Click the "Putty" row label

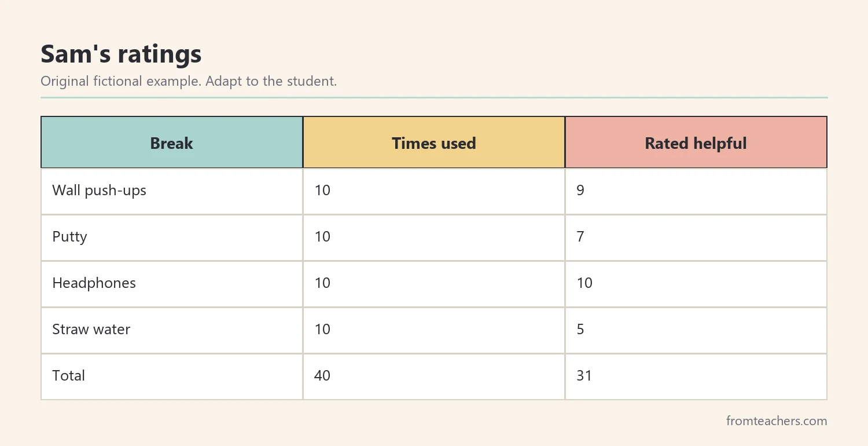pos(69,237)
